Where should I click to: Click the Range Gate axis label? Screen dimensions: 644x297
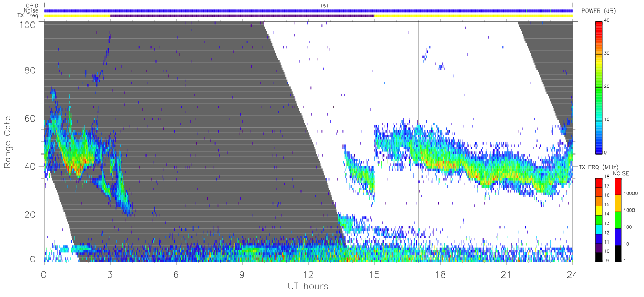(x=8, y=142)
